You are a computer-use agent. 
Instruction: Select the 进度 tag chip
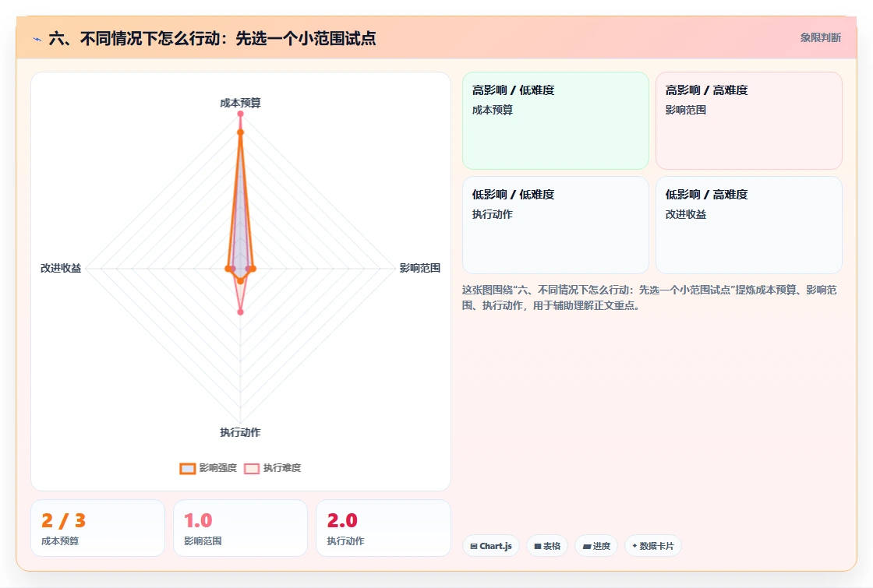click(x=596, y=546)
